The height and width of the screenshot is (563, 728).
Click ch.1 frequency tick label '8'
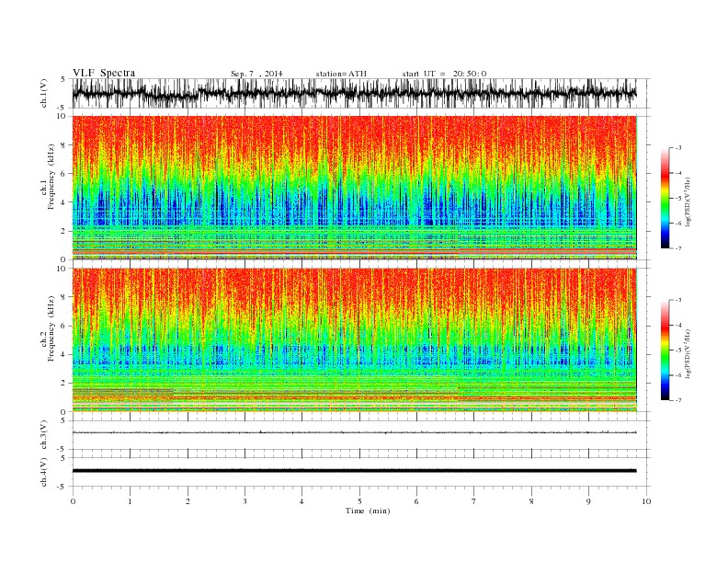point(64,145)
